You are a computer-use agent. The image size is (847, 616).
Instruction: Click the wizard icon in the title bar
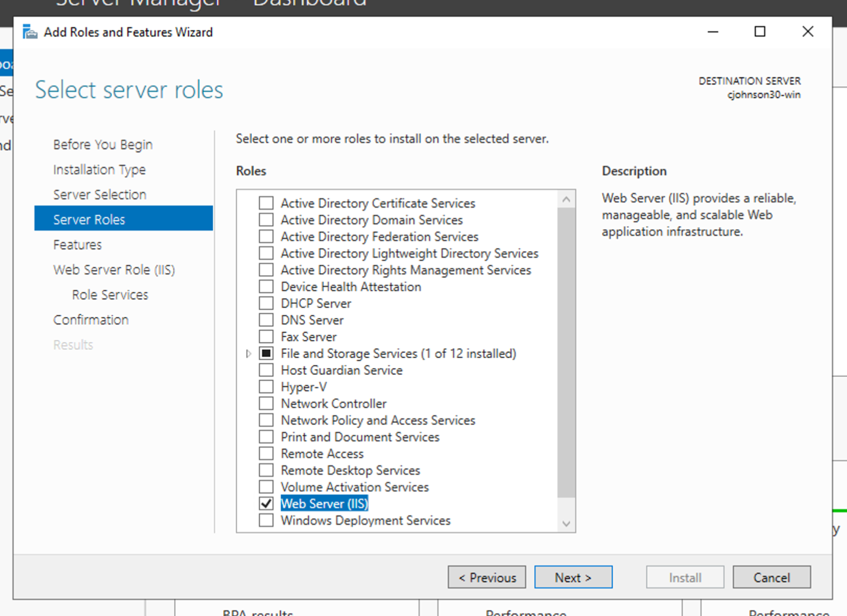30,32
